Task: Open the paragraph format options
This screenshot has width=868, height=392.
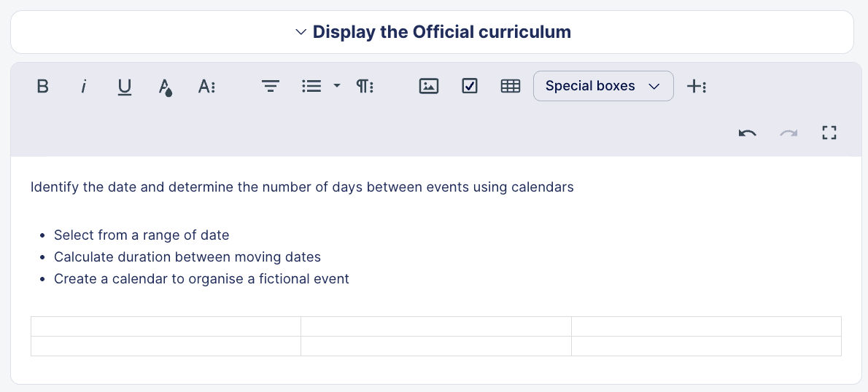Action: click(365, 86)
